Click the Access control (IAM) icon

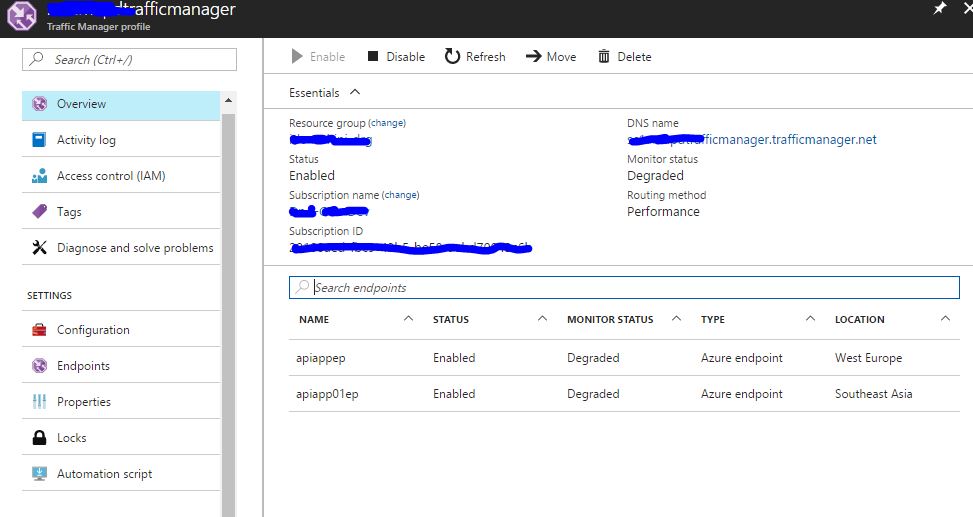pyautogui.click(x=39, y=176)
